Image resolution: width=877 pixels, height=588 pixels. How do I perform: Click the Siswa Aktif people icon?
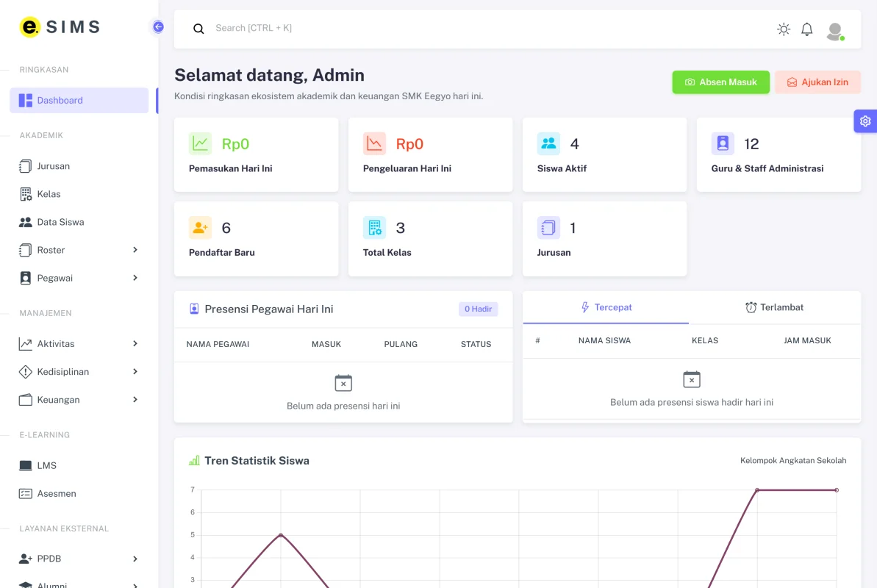[x=548, y=144]
